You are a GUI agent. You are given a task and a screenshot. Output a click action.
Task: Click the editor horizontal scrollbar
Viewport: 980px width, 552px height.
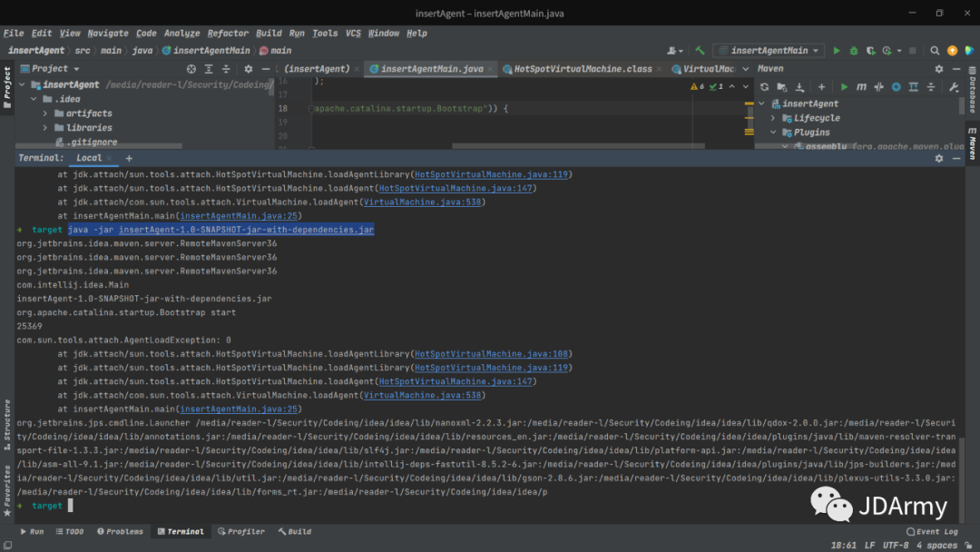(578, 146)
